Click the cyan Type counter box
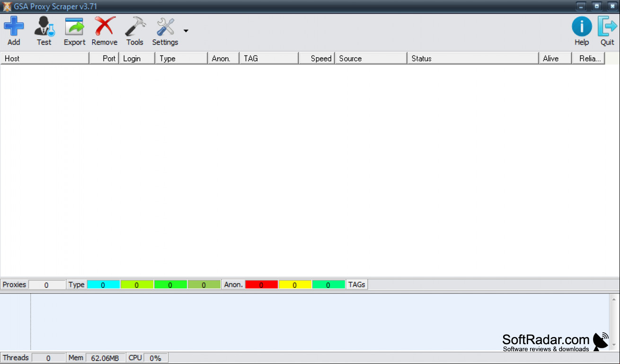 click(x=103, y=285)
